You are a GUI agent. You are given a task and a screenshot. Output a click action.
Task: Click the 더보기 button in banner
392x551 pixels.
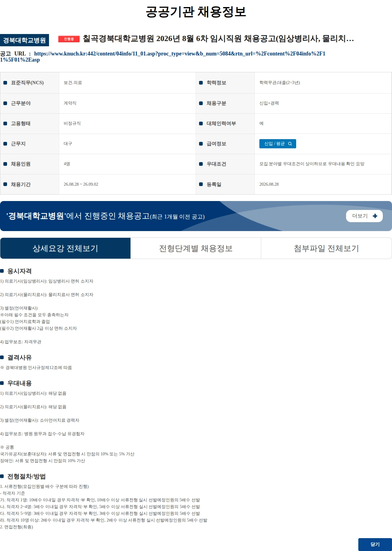(364, 216)
